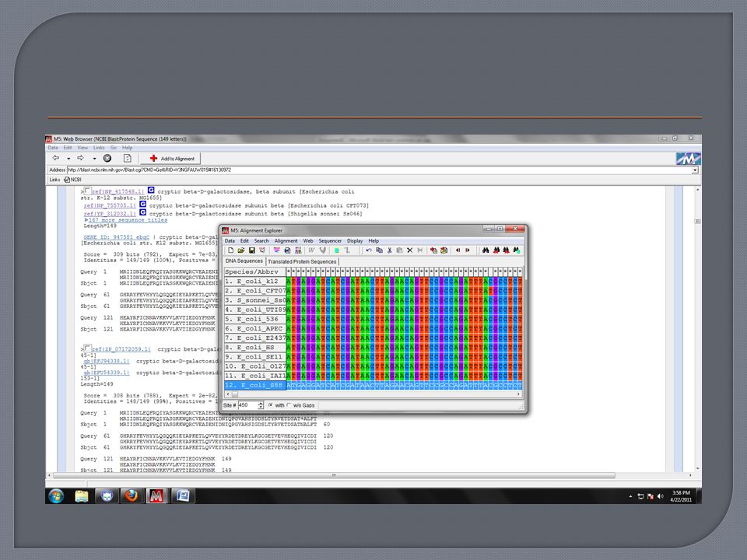Open Display menu in Alignment Explorer

tap(355, 241)
